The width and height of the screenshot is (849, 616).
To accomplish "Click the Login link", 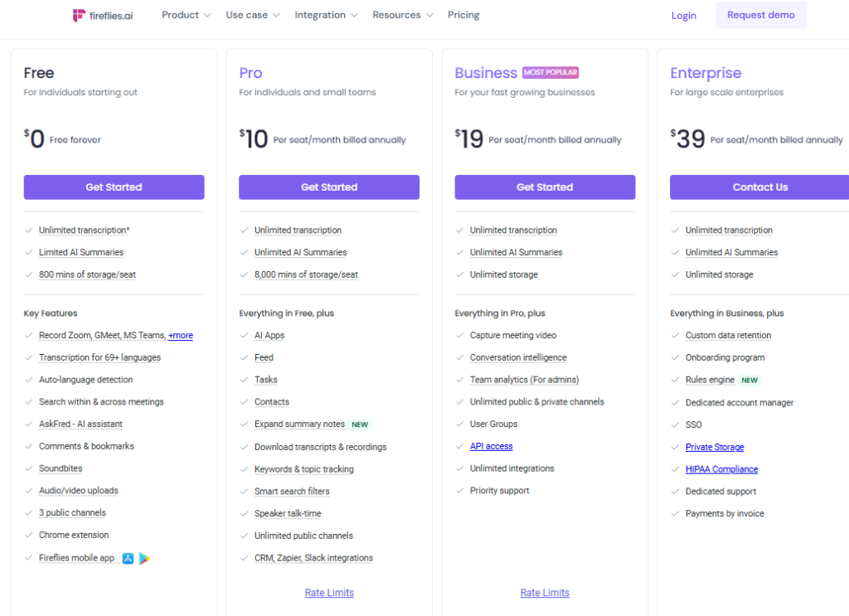I will tap(684, 16).
